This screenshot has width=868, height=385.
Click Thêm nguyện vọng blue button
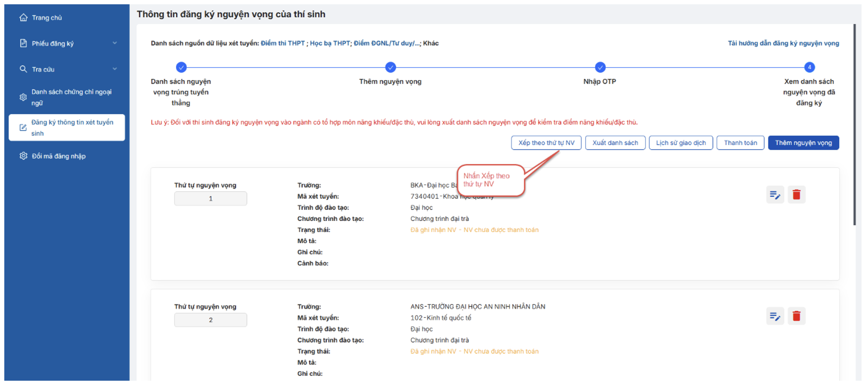pyautogui.click(x=803, y=143)
